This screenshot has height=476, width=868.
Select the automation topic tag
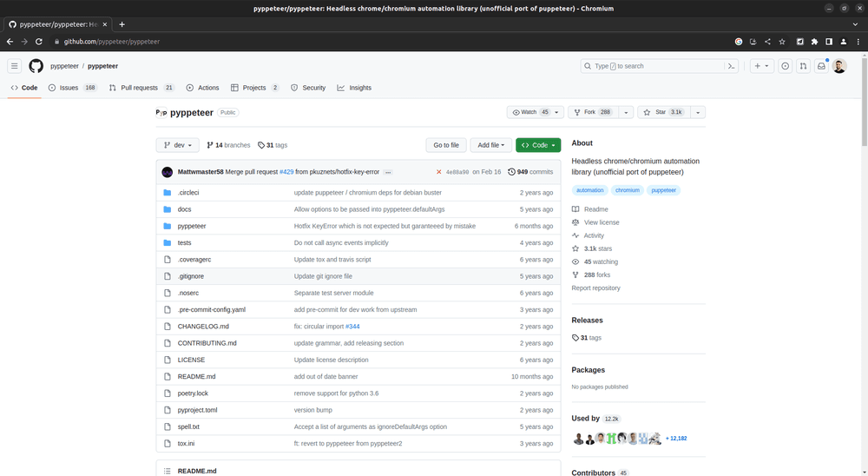tap(590, 190)
